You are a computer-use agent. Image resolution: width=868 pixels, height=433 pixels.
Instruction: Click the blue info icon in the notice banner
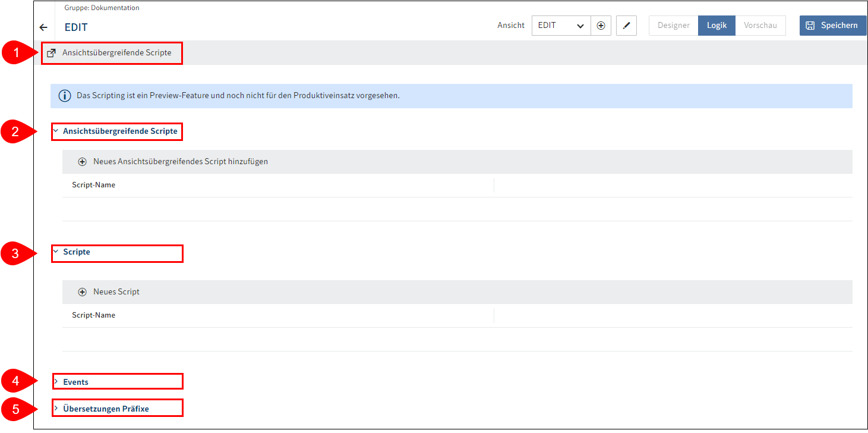pos(65,96)
